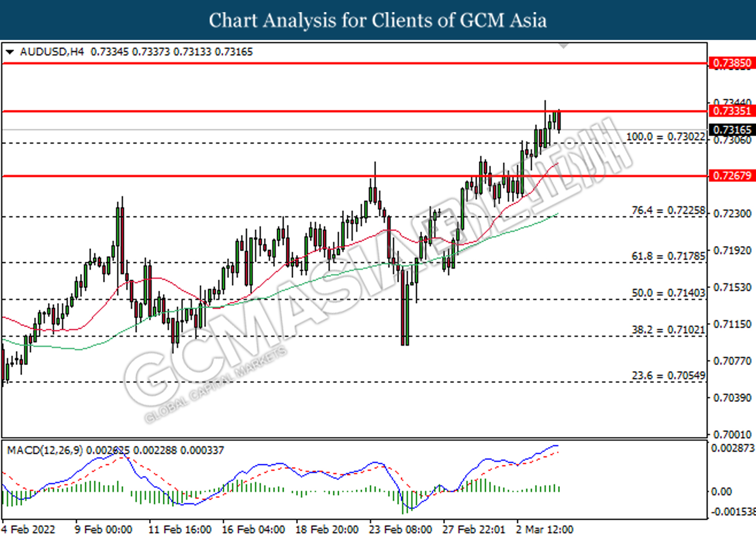Select Fibonacci label 100.0 = 0.73022
This screenshot has height=540, width=756.
[x=665, y=137]
